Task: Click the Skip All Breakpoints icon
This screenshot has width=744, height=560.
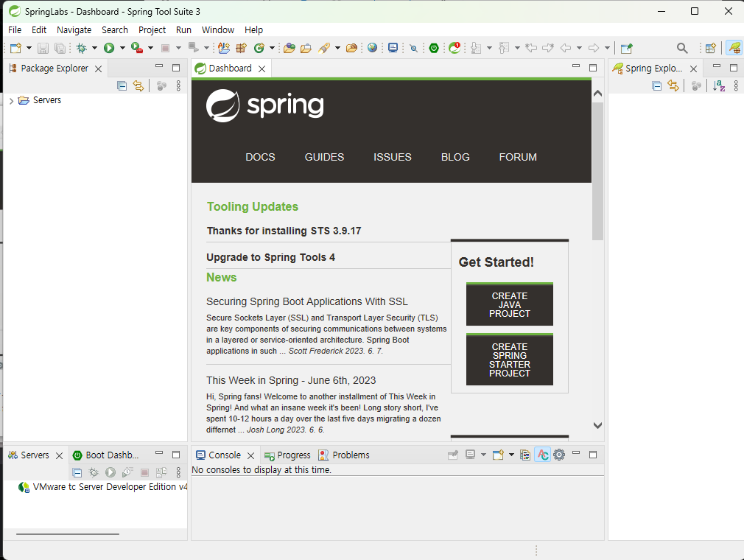Action: tap(413, 48)
